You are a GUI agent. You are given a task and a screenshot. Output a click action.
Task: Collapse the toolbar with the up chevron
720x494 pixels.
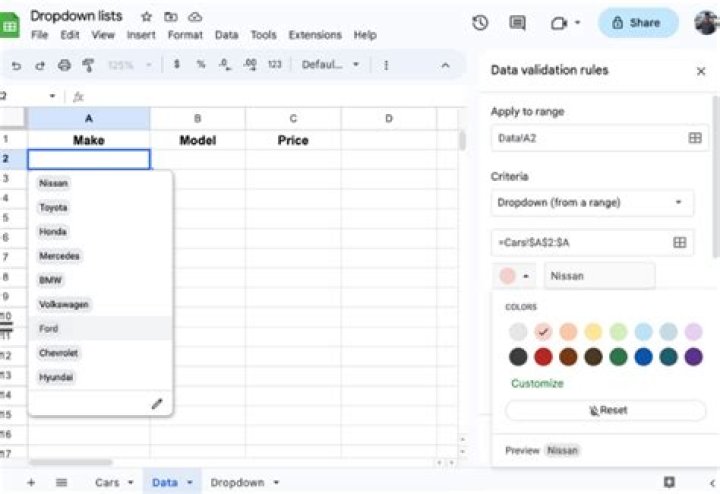(x=445, y=65)
